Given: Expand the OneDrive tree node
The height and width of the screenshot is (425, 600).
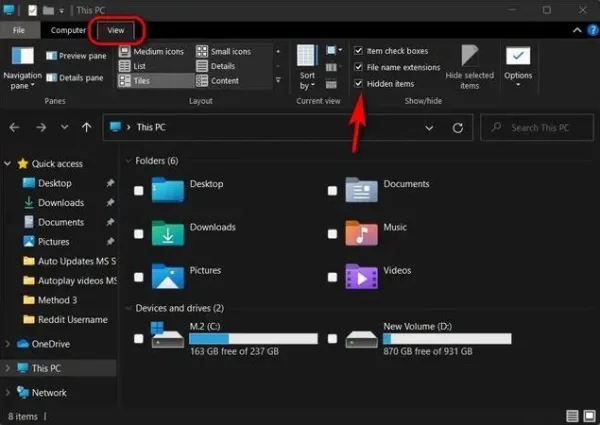Looking at the screenshot, I should pyautogui.click(x=7, y=344).
